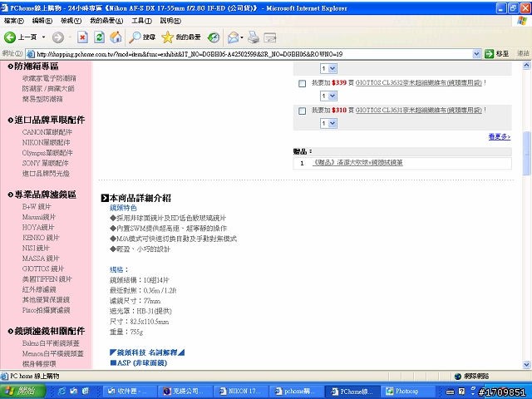Screen dimensions: 532x399
Task: Open KENKO 鏡片 sidebar link
Action: 41,238
